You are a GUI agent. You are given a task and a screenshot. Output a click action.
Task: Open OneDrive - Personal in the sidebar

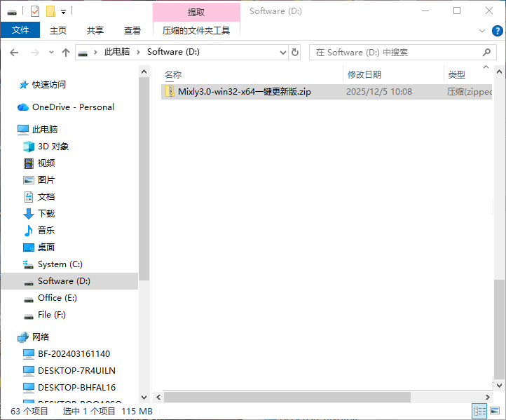pos(74,107)
